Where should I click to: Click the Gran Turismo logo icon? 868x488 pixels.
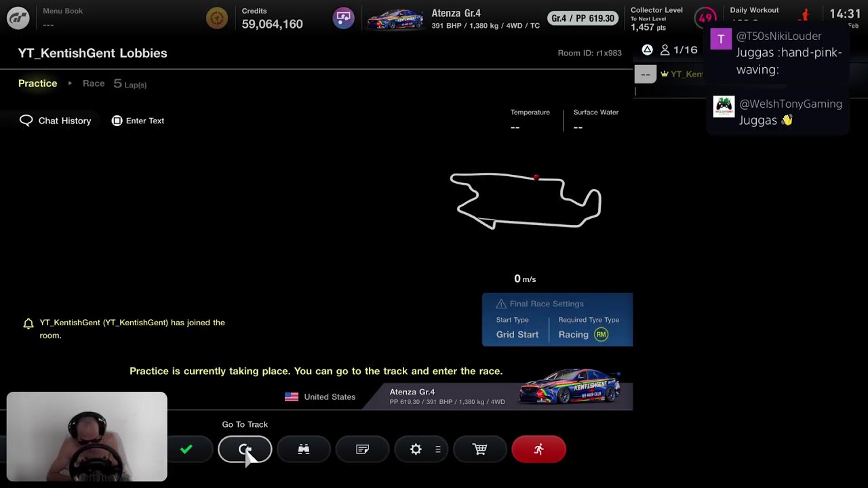[18, 18]
